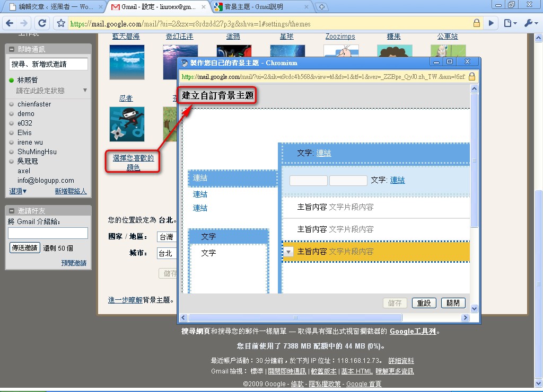
Task: Select the highlighted blue 連結 sidebar item
Action: pos(233,178)
